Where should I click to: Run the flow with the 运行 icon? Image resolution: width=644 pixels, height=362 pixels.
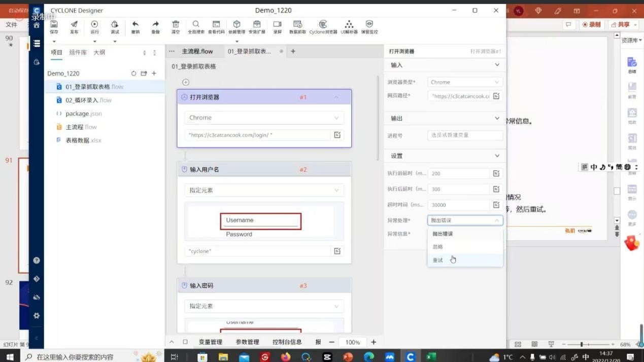tap(94, 26)
